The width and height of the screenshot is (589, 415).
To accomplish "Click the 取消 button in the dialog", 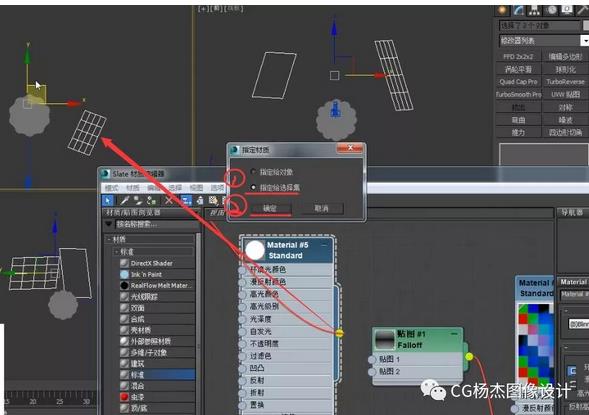I will pos(322,208).
